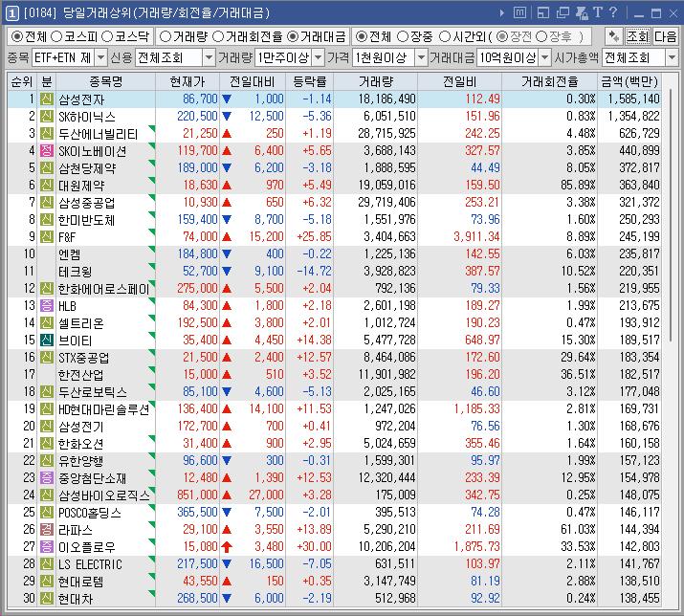
Task: Click the 신 badge on 셀트리온 row
Action: pyautogui.click(x=47, y=323)
